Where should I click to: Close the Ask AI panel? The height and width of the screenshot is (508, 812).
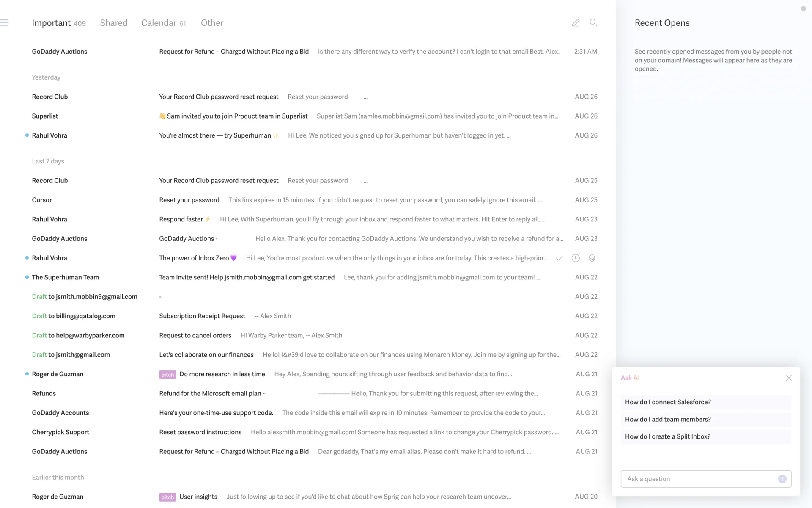click(x=788, y=378)
